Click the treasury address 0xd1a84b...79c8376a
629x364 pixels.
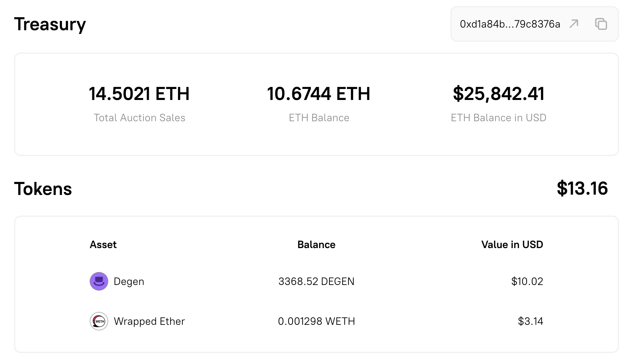510,24
